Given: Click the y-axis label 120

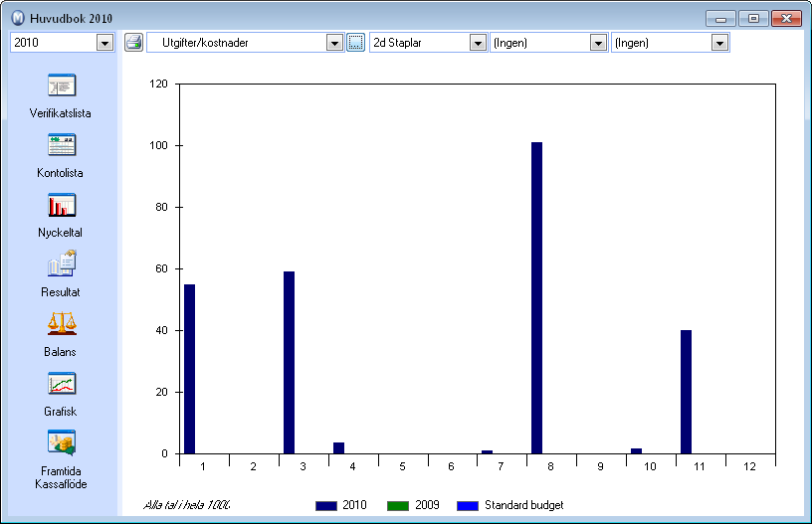Looking at the screenshot, I should (158, 84).
